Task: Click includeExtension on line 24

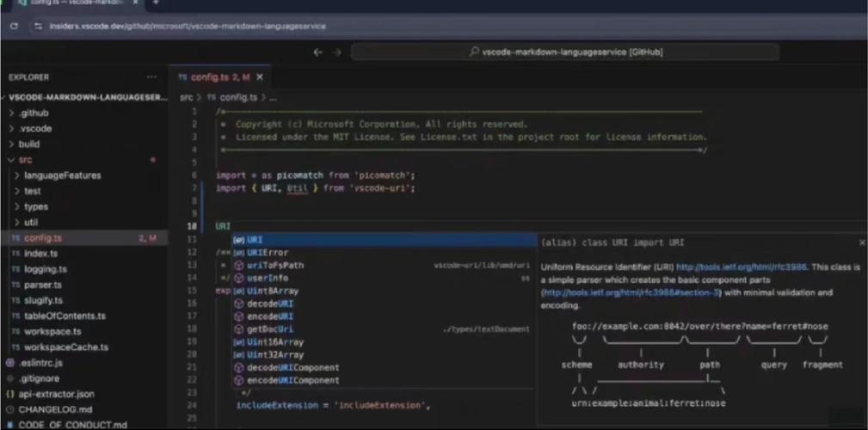Action: pos(277,406)
